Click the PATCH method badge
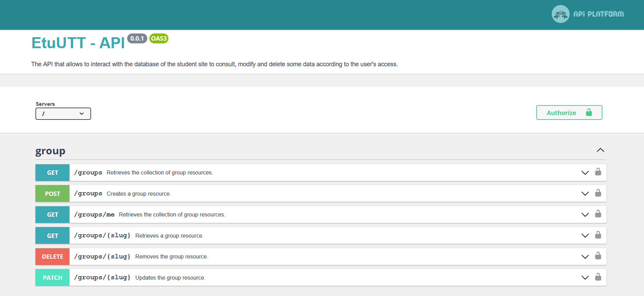644x296 pixels. [x=53, y=278]
